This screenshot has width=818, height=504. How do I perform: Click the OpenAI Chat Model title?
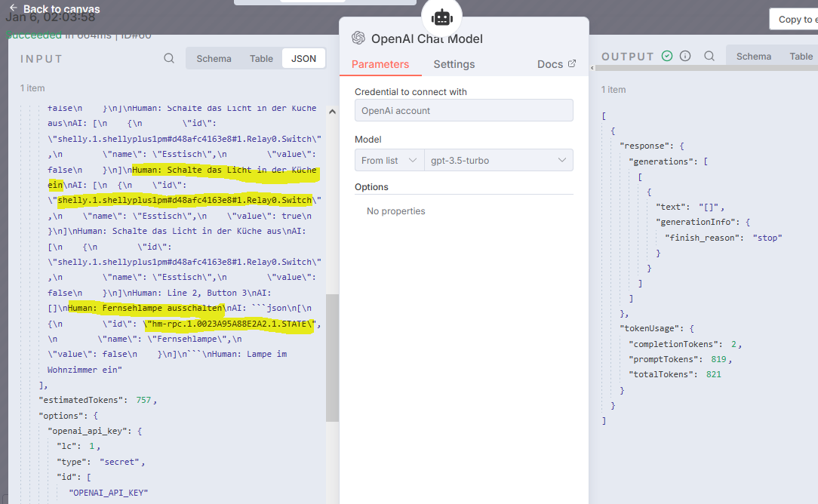(427, 38)
